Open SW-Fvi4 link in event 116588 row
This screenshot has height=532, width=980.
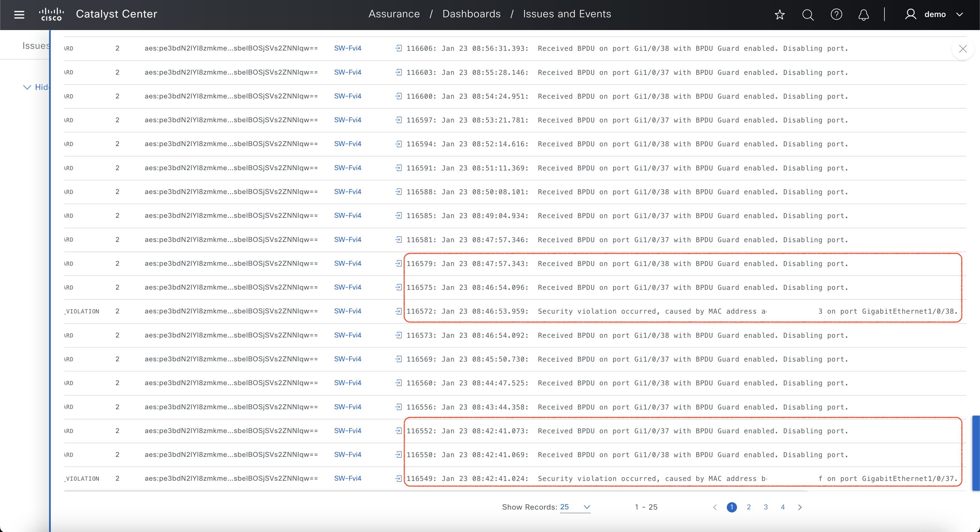[347, 192]
